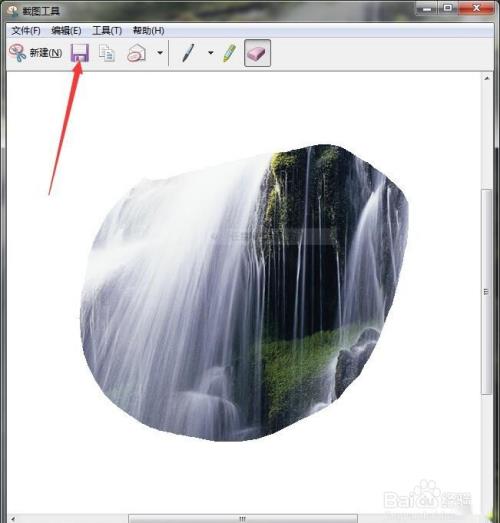Open the 帮助(H) menu

coord(148,31)
